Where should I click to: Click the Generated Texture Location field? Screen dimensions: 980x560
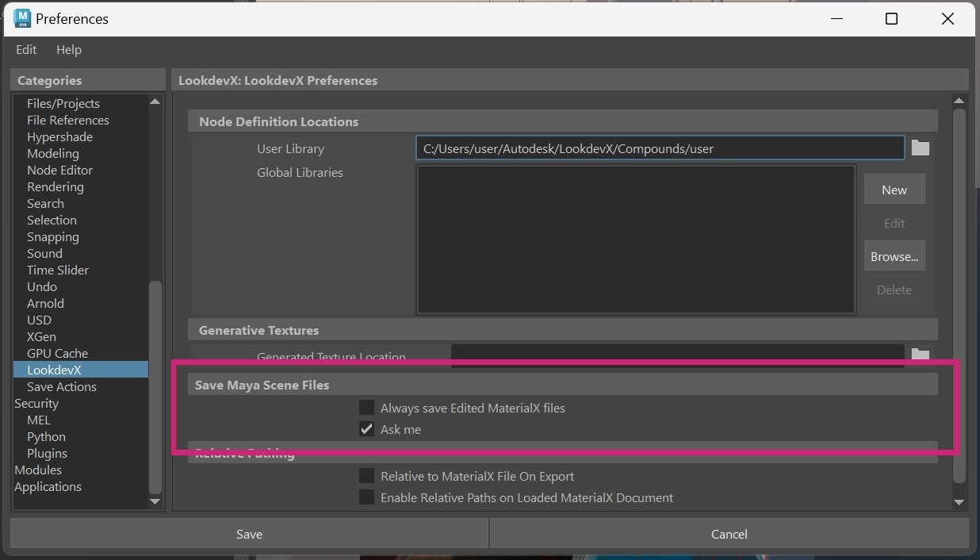(x=678, y=355)
